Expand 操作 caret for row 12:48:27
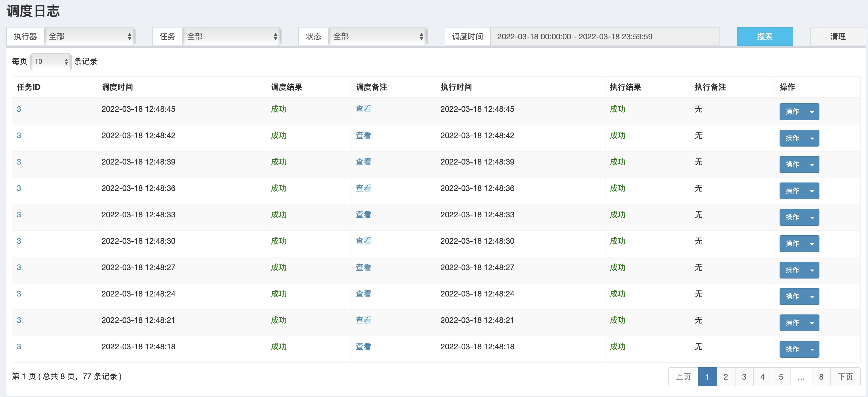Viewport: 868px width, 397px height. click(x=812, y=270)
